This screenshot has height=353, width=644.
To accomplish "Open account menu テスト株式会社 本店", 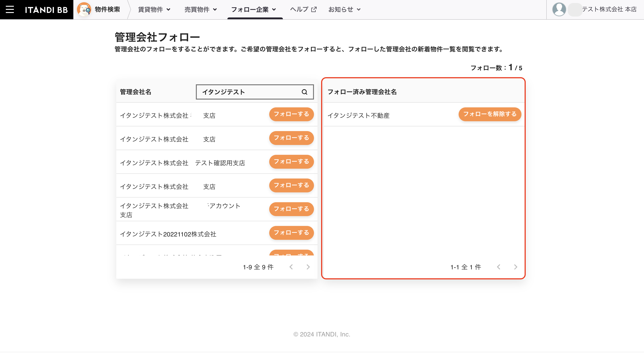I will [609, 9].
